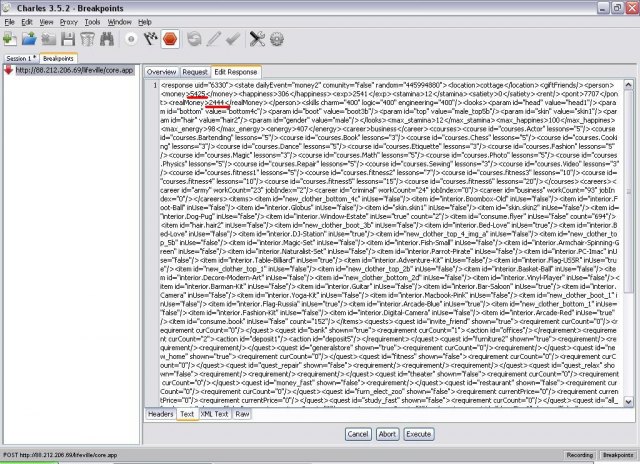640x464 pixels.
Task: Click the New Session toolbar icon
Action: click(10, 39)
